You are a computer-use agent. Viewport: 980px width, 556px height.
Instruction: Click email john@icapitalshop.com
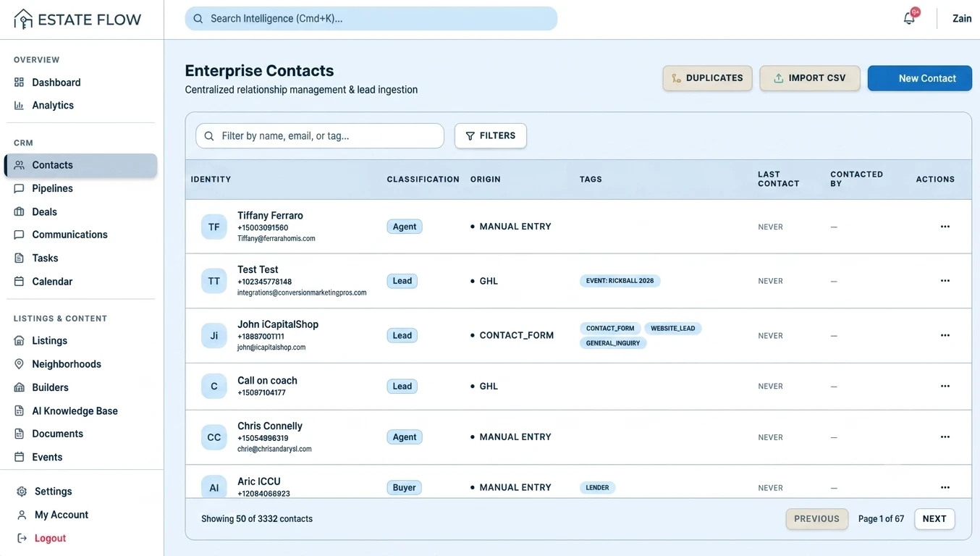271,347
